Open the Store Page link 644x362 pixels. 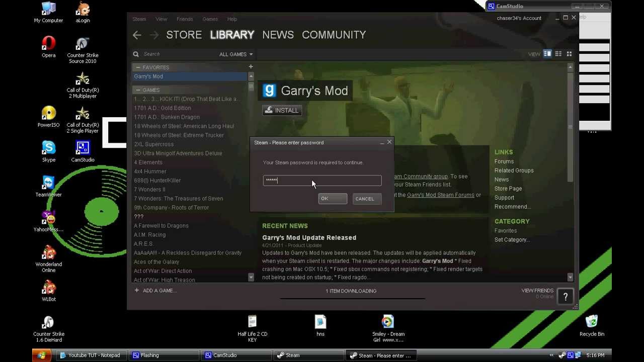508,189
